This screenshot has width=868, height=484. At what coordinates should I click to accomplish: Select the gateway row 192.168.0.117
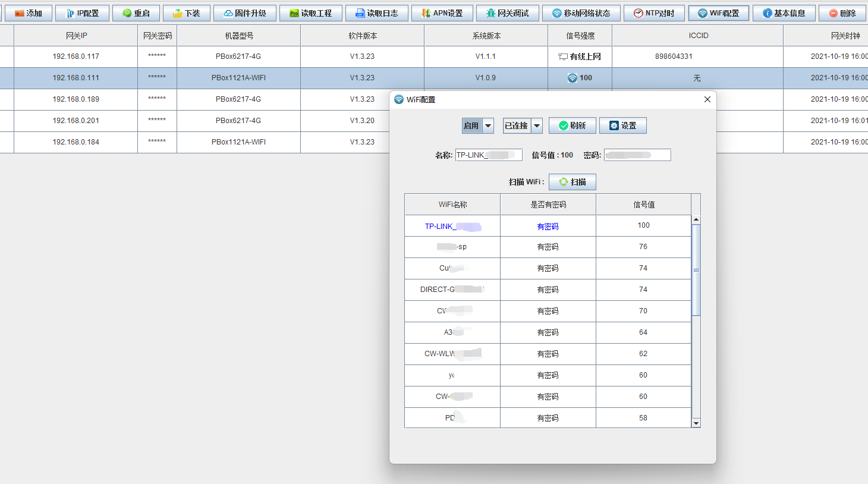pos(434,56)
